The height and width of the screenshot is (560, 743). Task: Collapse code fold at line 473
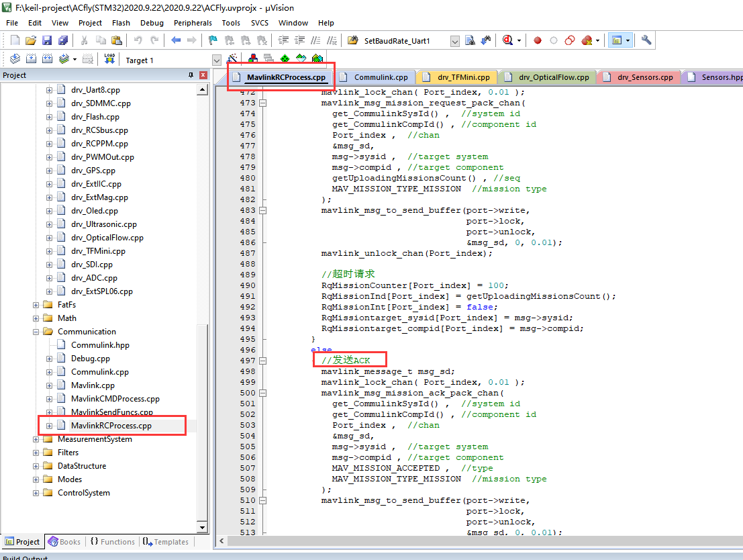tap(263, 103)
